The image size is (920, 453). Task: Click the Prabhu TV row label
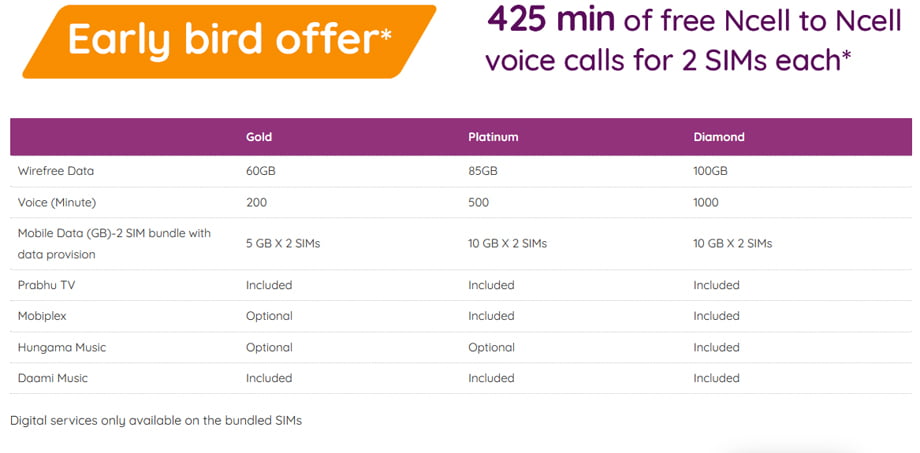pos(45,285)
